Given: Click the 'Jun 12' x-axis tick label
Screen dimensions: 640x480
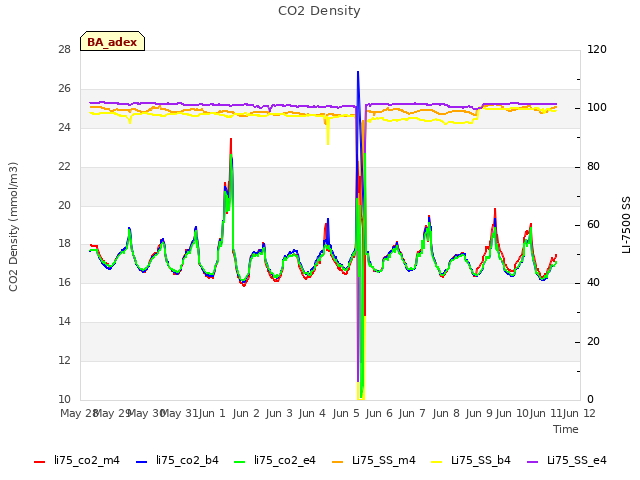Looking at the screenshot, I should coord(579,413).
